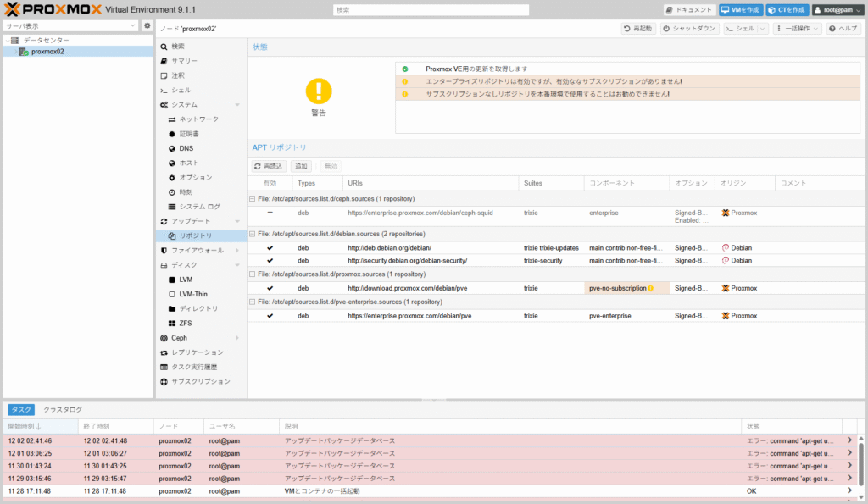Open the root@pam user dropdown

(836, 10)
